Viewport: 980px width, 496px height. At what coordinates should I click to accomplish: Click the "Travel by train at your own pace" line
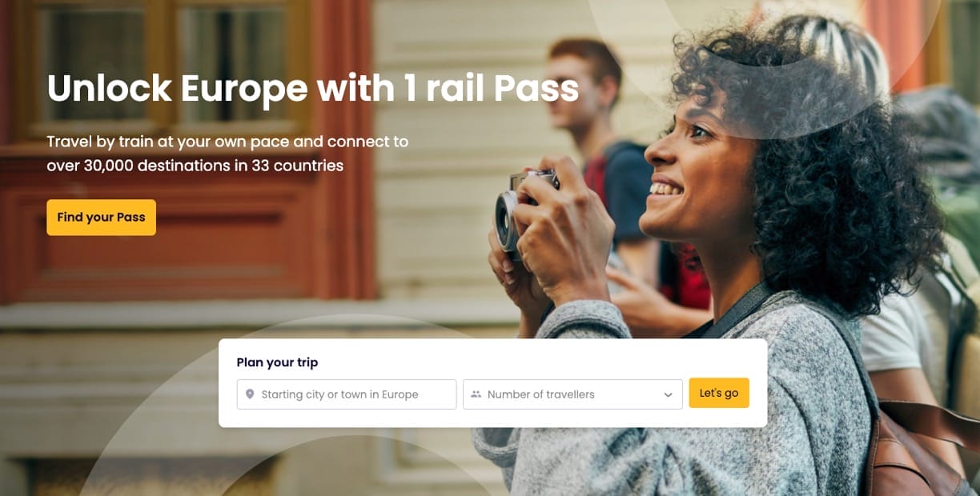pos(227,142)
